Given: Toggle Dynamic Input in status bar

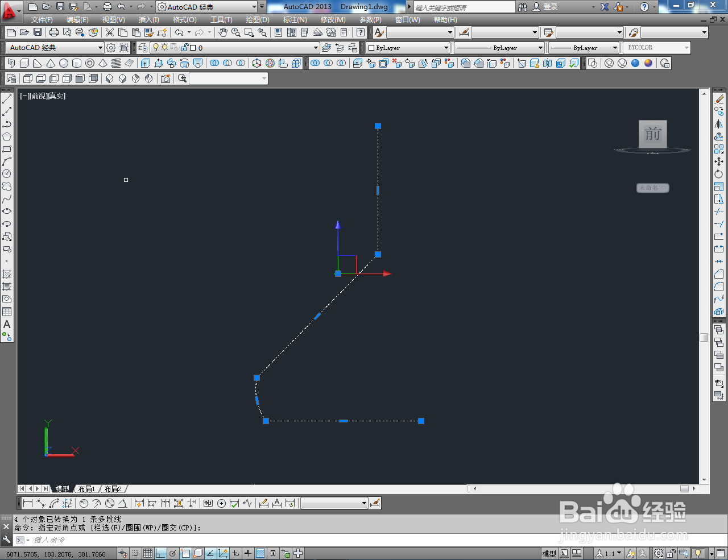Looking at the screenshot, I should point(235,553).
